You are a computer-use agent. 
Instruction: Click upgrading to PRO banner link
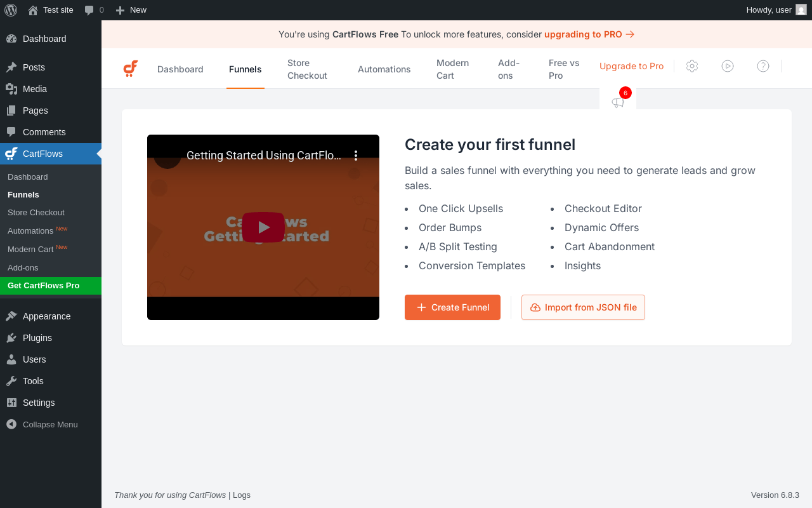click(589, 34)
